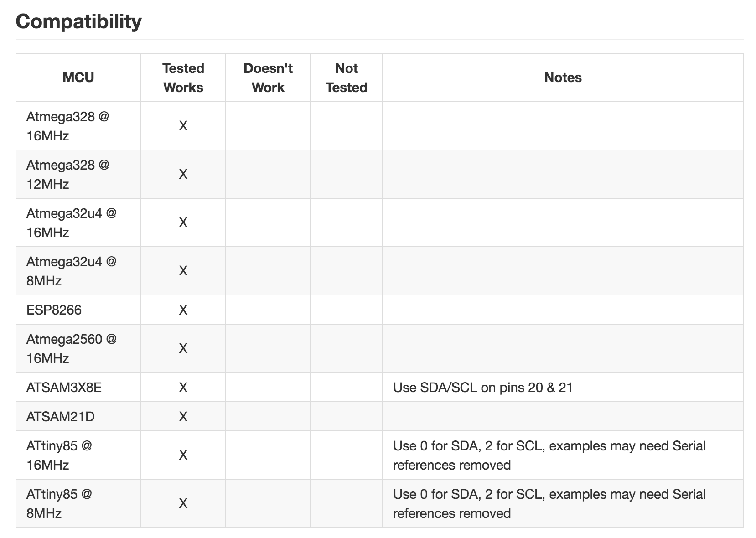Click the Doesn't Work column header
The width and height of the screenshot is (756, 538).
point(268,78)
